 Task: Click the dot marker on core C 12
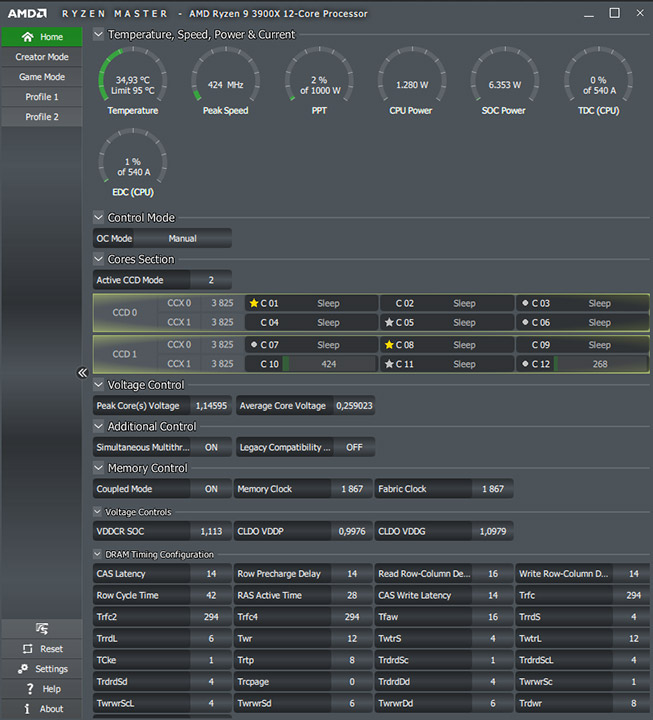525,364
